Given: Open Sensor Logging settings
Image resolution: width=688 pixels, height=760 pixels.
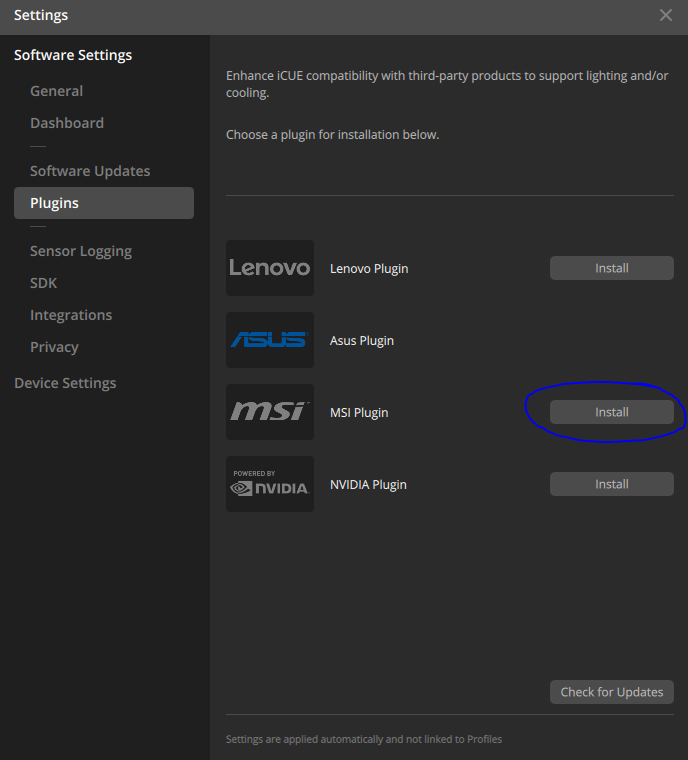Looking at the screenshot, I should pos(81,251).
